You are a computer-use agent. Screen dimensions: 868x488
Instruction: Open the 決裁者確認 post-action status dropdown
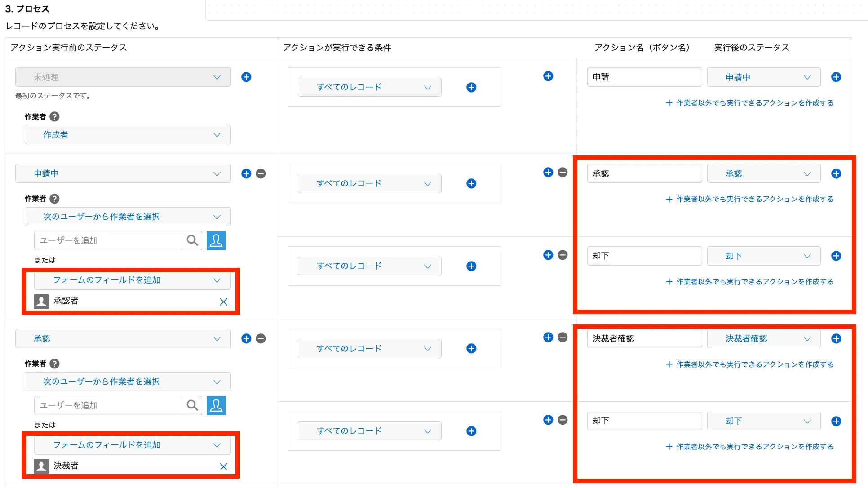pos(764,338)
